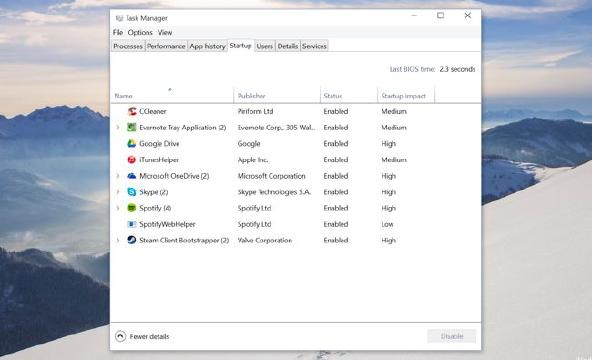Viewport: 592px width, 360px height.
Task: Open the Services tab
Action: tap(314, 46)
